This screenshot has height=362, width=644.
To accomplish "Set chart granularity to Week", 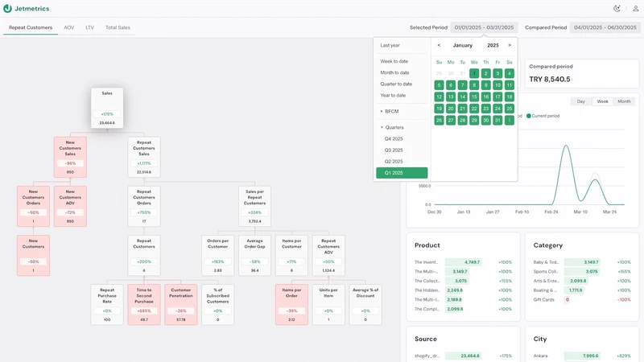I will pyautogui.click(x=602, y=101).
